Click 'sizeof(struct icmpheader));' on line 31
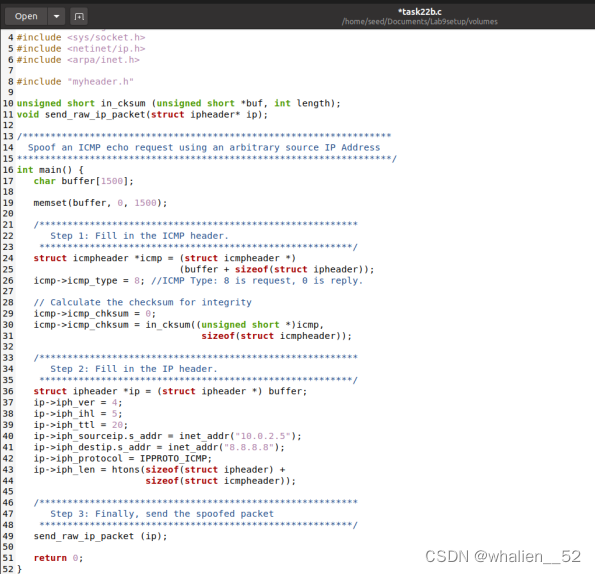The height and width of the screenshot is (574, 596). coord(277,336)
